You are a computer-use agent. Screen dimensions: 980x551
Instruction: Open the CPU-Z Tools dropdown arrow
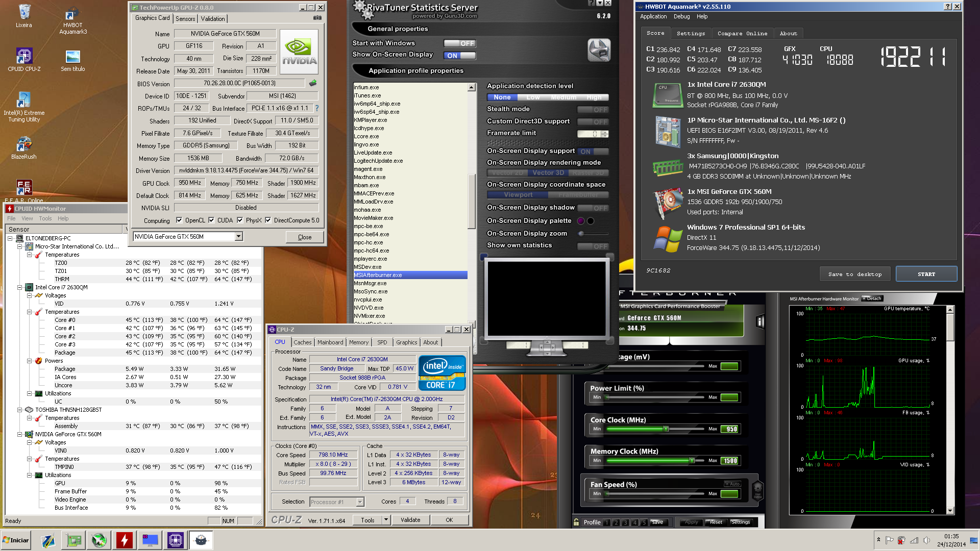pyautogui.click(x=386, y=520)
